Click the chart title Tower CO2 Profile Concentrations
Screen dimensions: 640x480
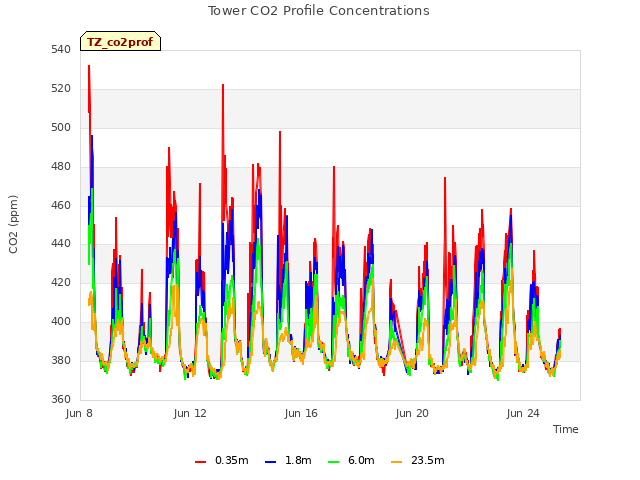[318, 11]
